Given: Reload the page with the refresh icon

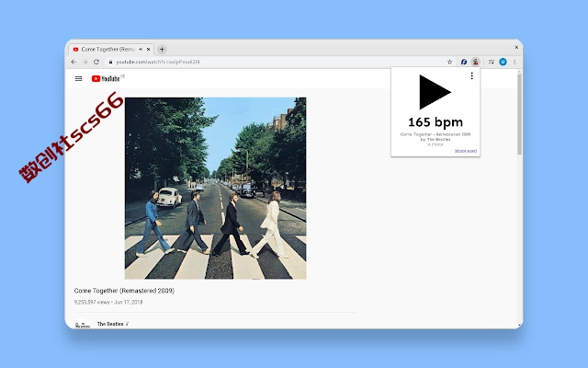Looking at the screenshot, I should [x=96, y=62].
